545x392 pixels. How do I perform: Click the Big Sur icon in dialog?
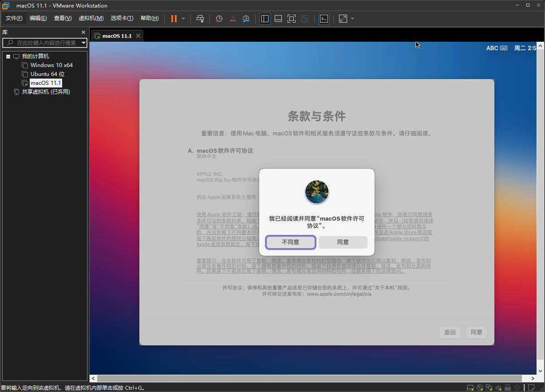[x=317, y=192]
